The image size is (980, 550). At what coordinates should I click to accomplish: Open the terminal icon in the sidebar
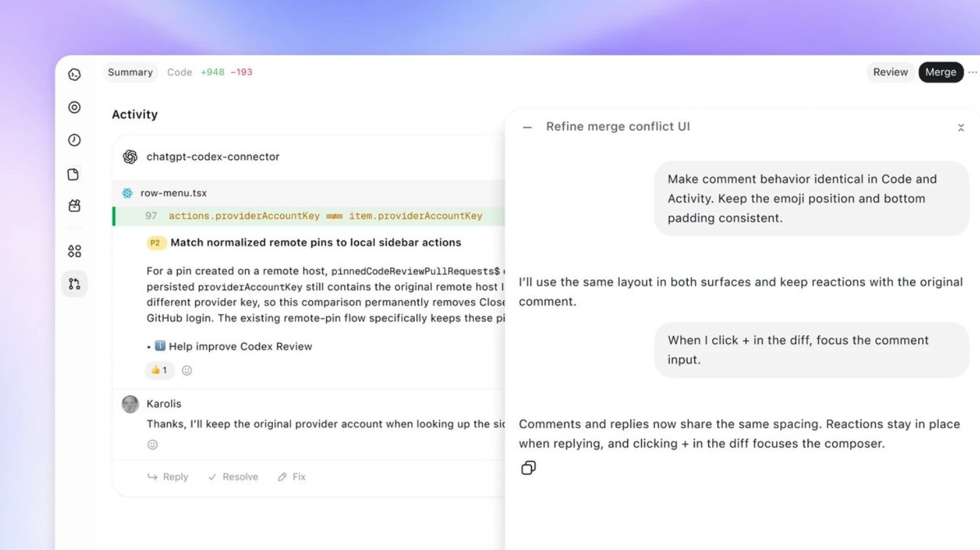point(75,75)
